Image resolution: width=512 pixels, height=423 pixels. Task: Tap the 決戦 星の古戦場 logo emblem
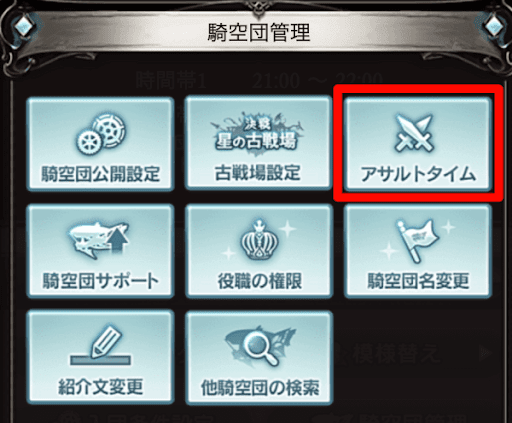(257, 136)
